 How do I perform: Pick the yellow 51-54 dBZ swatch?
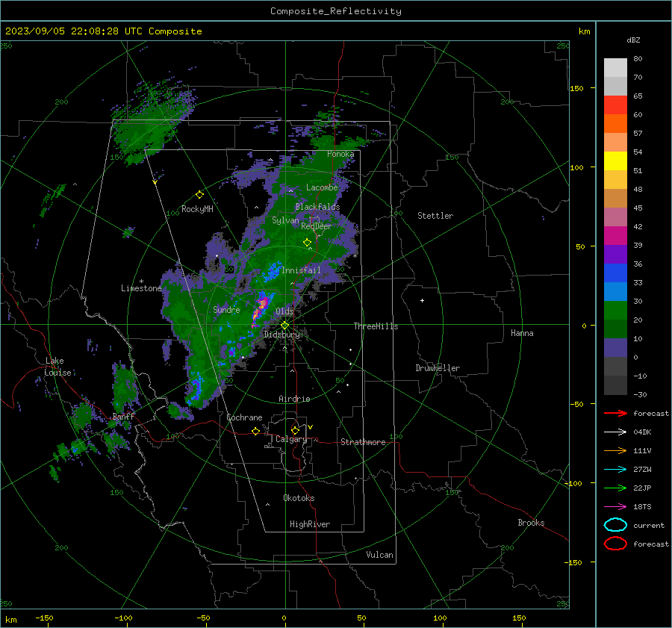coord(615,161)
